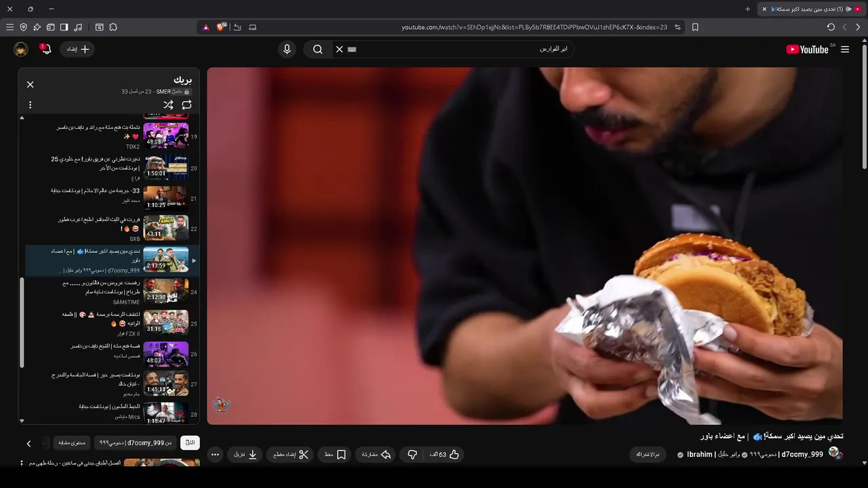Open the notifications bell
868x488 pixels.
(x=45, y=49)
